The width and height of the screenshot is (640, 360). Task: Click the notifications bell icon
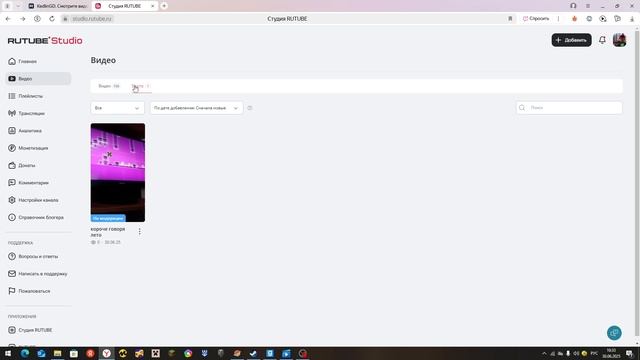(x=602, y=40)
